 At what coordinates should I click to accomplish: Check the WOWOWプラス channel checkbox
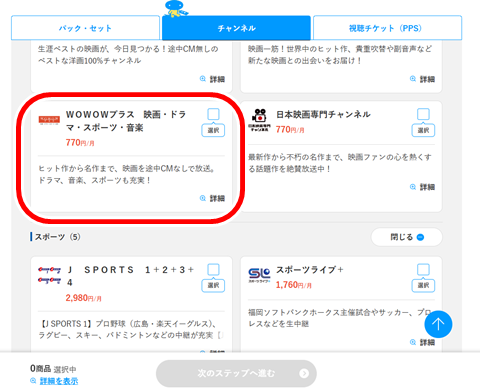tap(213, 114)
